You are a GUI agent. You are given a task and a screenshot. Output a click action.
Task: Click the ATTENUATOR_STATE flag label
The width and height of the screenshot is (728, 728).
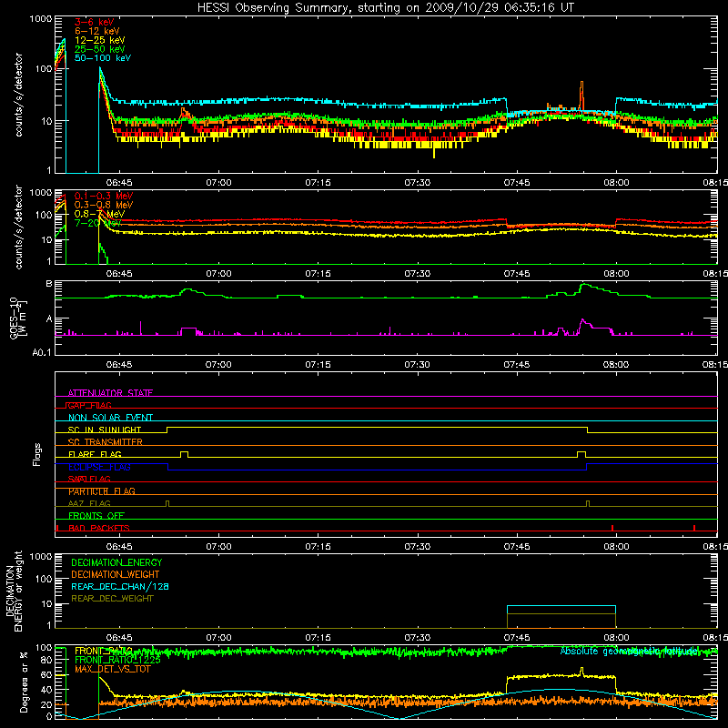coord(110,393)
